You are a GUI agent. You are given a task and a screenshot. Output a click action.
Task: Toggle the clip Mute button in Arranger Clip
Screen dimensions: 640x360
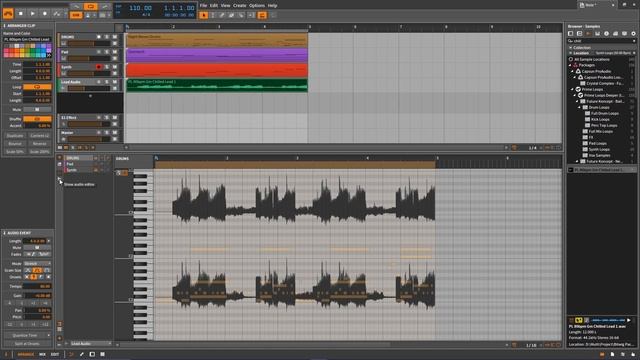(x=37, y=110)
